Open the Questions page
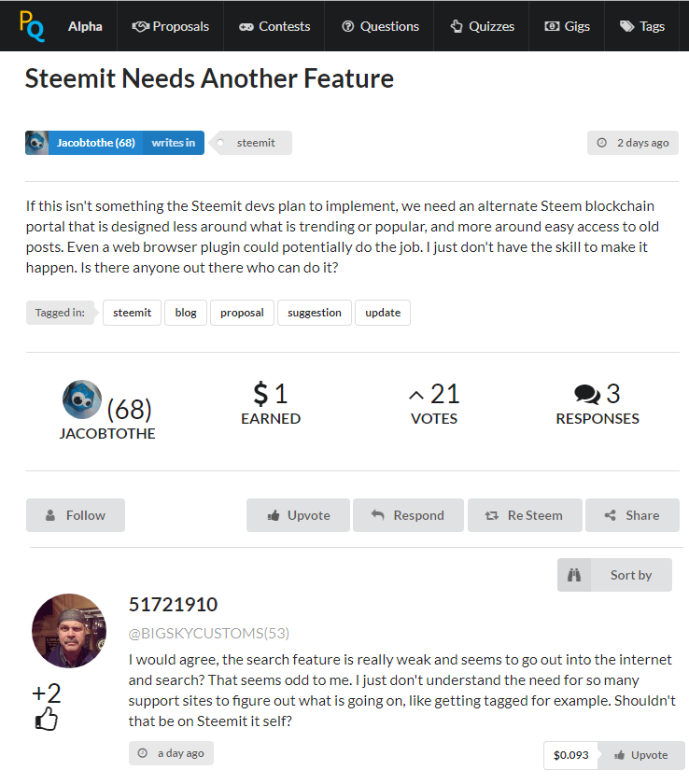The image size is (689, 784). [x=380, y=26]
